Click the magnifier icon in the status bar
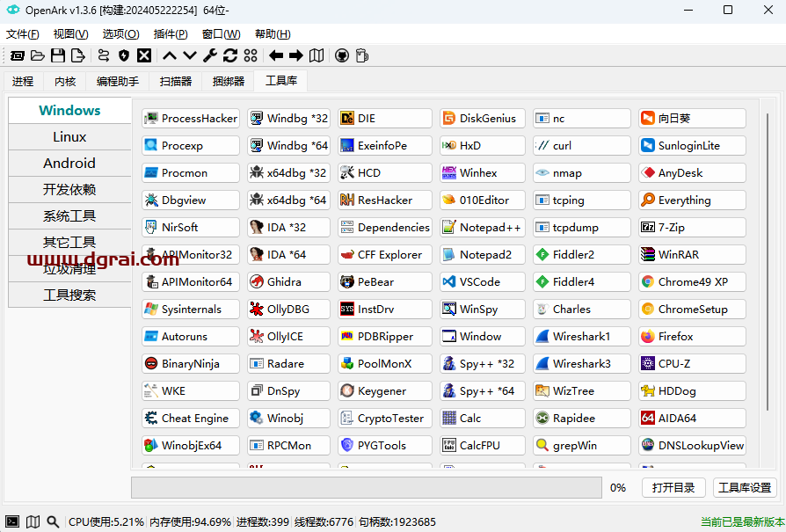The height and width of the screenshot is (532, 786). click(x=53, y=522)
